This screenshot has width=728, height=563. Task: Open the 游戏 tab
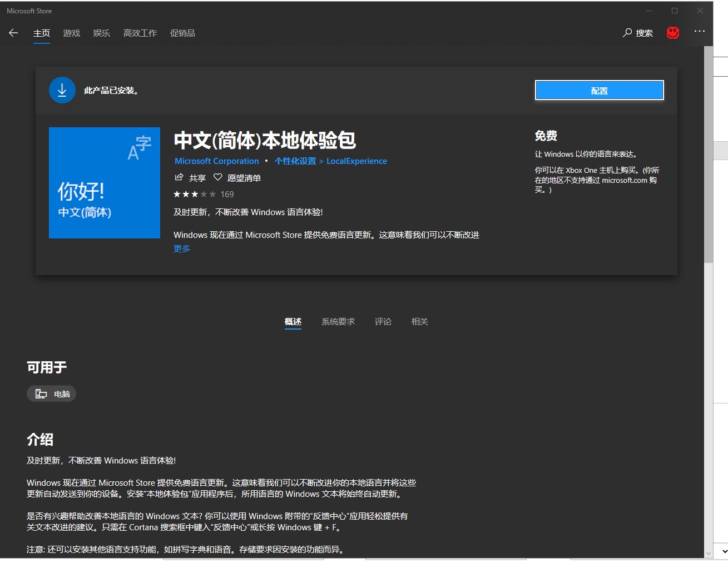[x=72, y=33]
